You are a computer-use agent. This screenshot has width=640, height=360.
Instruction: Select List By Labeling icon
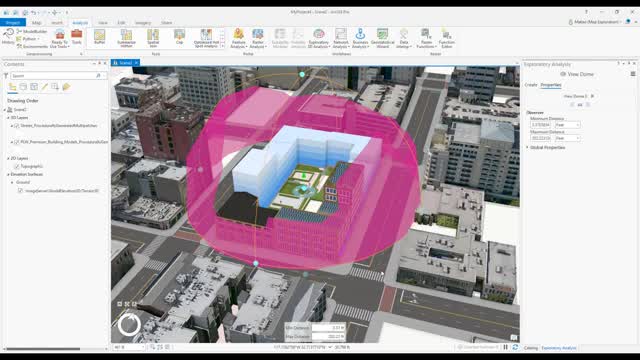(66, 87)
